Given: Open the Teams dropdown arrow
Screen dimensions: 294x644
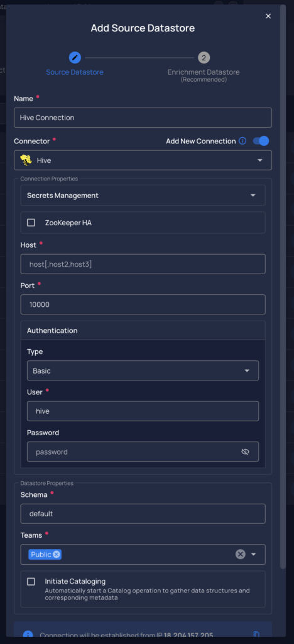Looking at the screenshot, I should pos(253,555).
